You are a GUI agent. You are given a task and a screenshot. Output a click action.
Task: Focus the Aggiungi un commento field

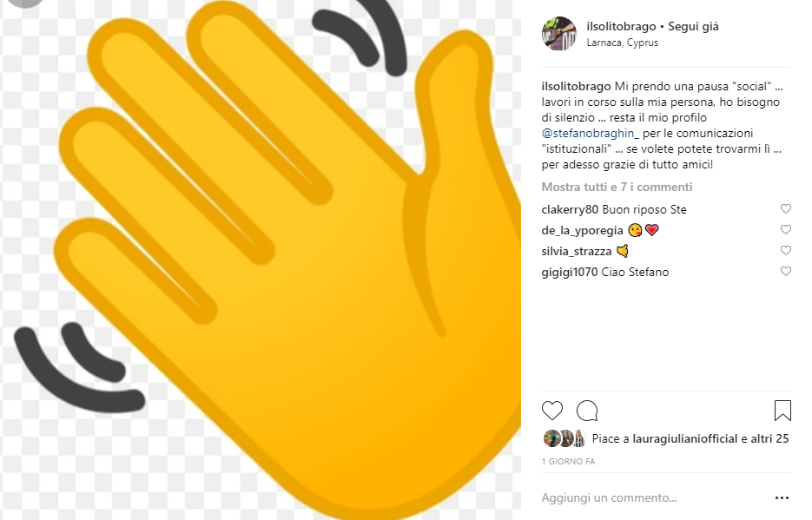(x=609, y=497)
